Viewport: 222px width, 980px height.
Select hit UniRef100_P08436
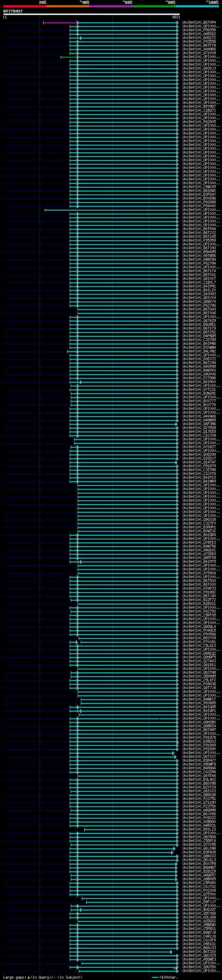[199, 684]
